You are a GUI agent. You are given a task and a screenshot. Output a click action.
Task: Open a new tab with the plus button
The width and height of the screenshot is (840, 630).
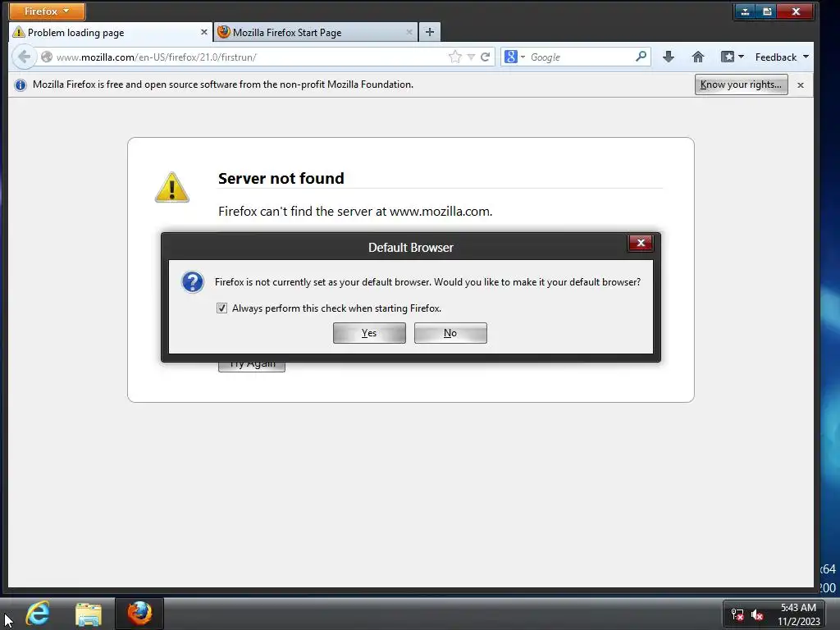click(430, 32)
